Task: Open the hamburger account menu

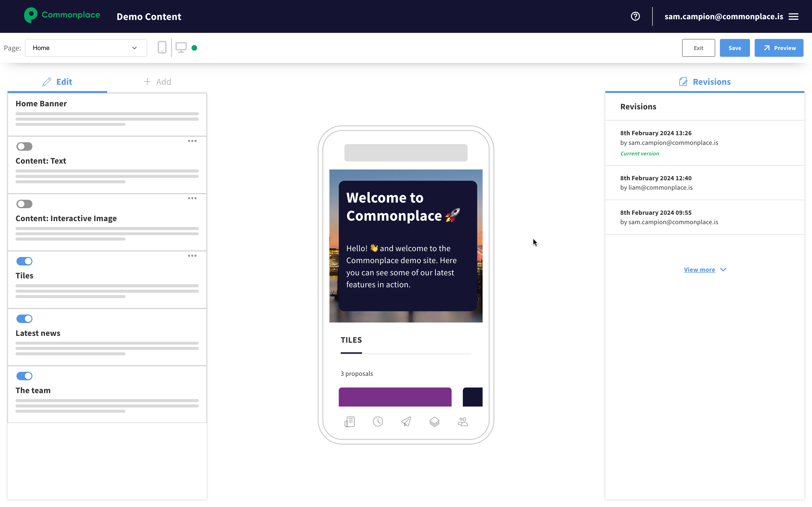Action: coord(793,16)
